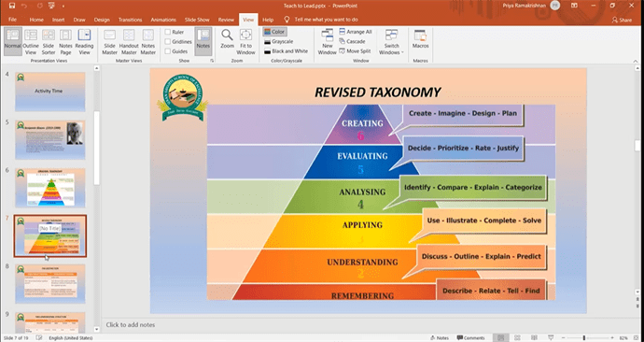Click the Slide Sorter icon in the status bar

point(517,338)
